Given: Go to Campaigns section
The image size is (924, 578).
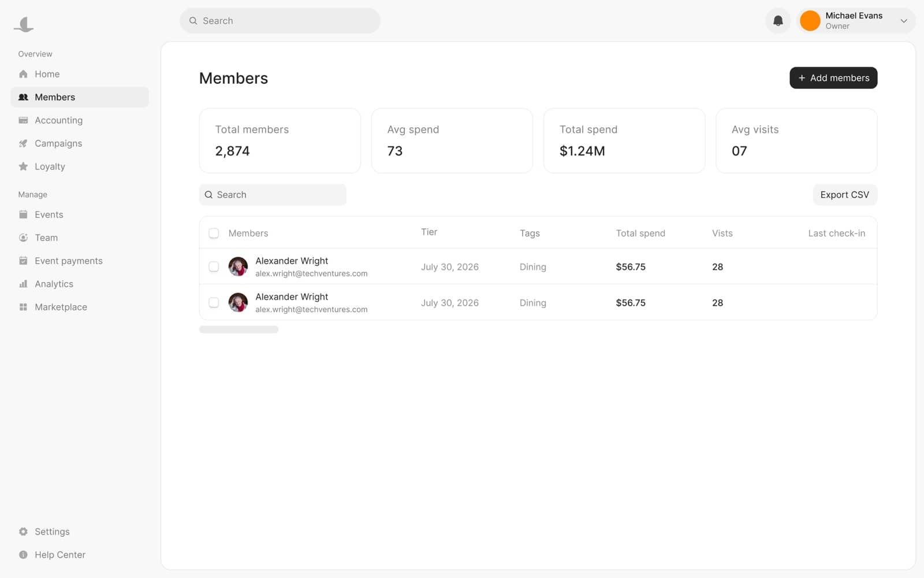Looking at the screenshot, I should coord(80,143).
